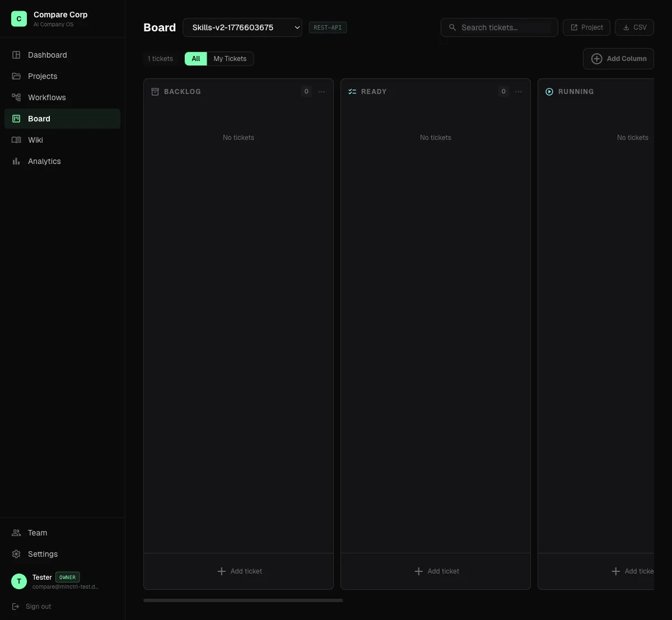Export tickets with the CSV button

click(x=634, y=27)
